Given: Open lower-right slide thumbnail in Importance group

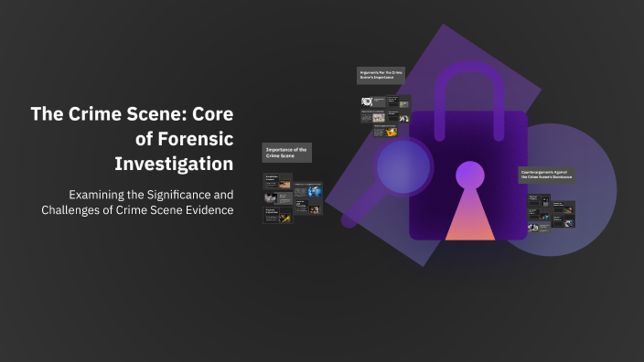Looking at the screenshot, I should click(x=308, y=207).
